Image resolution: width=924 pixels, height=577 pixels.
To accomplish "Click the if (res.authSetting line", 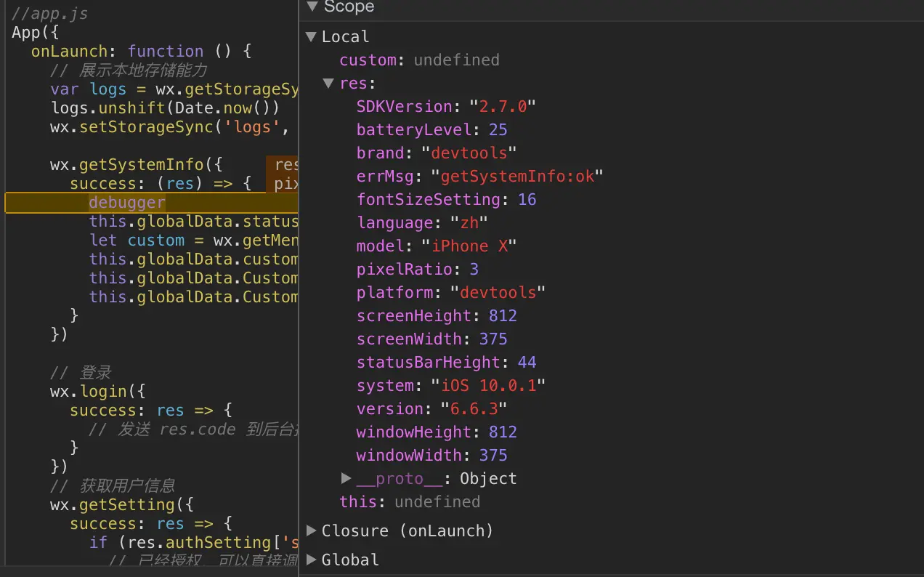I will point(194,542).
